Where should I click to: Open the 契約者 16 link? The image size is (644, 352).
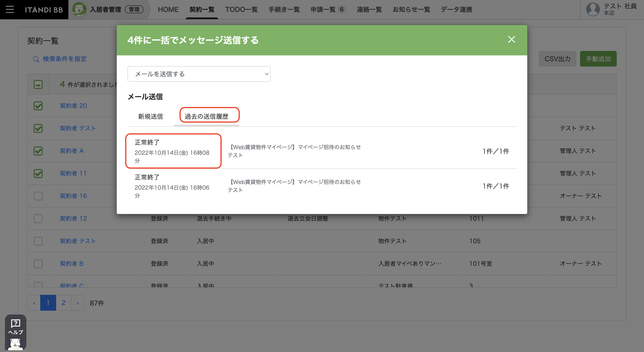point(73,196)
